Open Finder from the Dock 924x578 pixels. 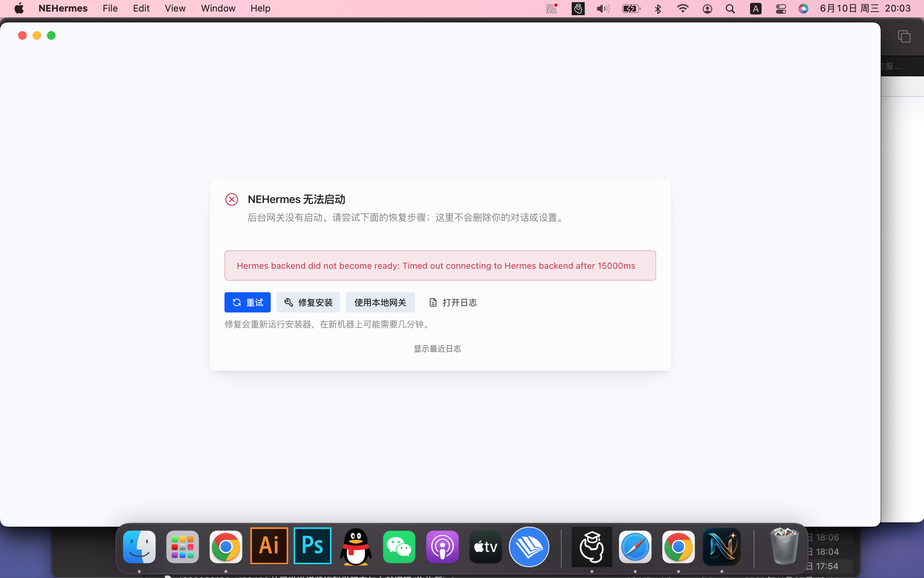point(139,547)
